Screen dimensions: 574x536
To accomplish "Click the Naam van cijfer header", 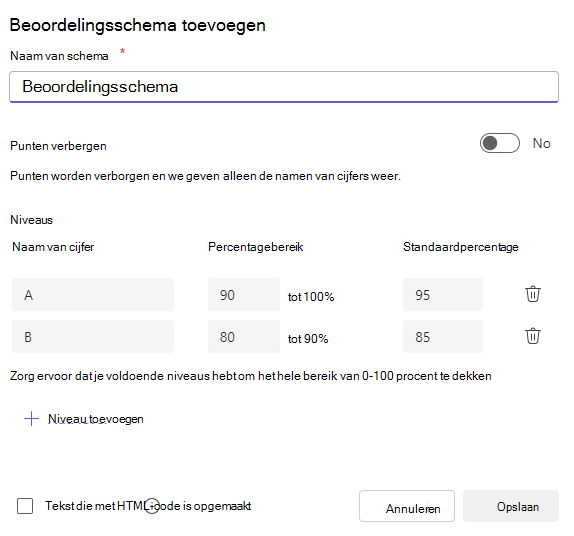I will click(x=53, y=247).
